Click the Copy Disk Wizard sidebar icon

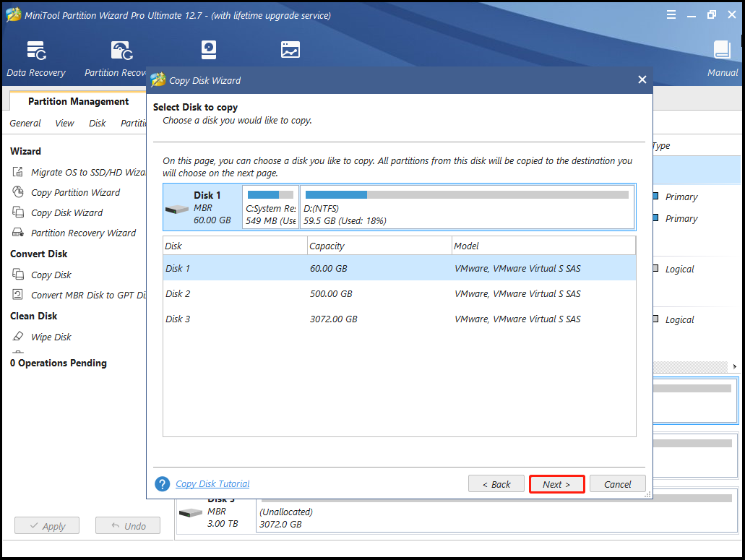pos(18,212)
